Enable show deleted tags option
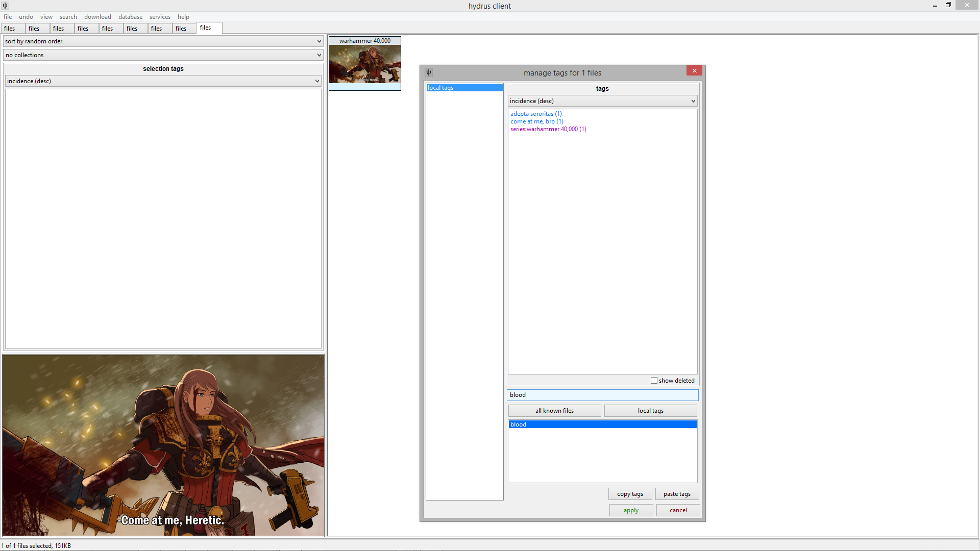 653,380
